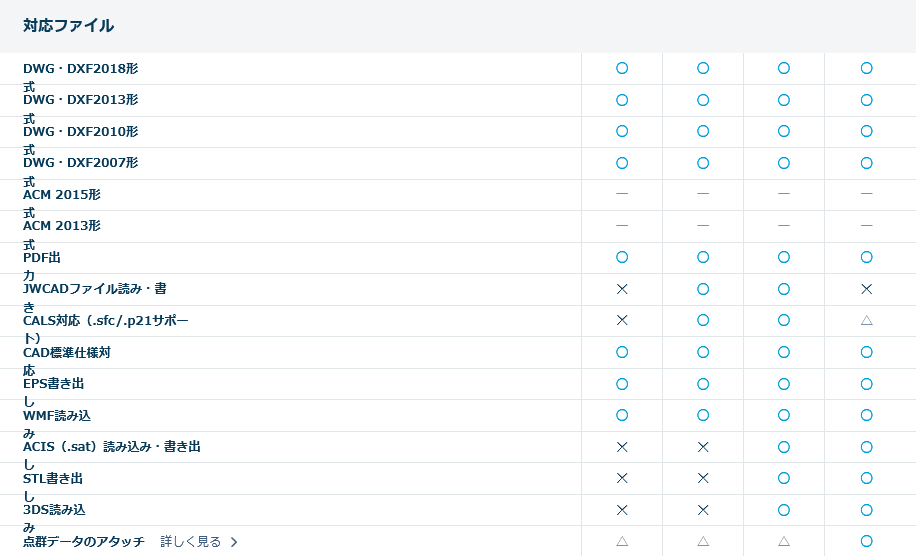Click the last-column dash in the ACM 2013 row
This screenshot has width=916, height=556.
(866, 226)
